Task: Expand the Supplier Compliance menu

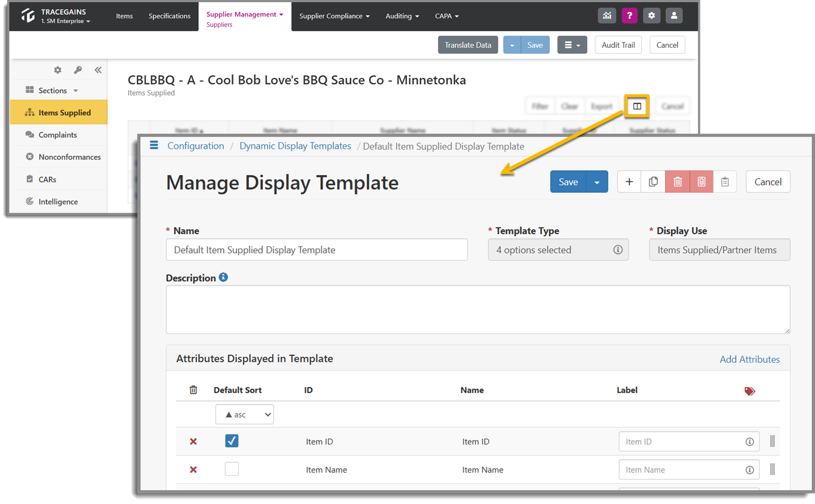Action: [334, 16]
